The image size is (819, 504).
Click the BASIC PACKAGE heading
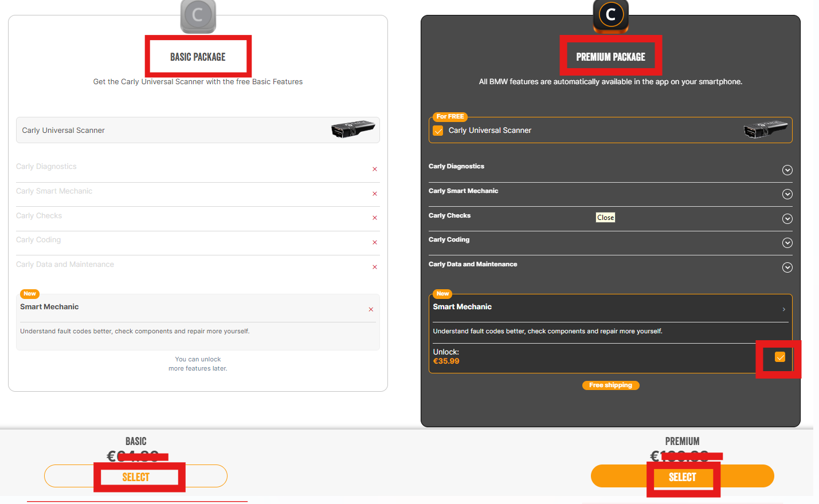tap(198, 57)
